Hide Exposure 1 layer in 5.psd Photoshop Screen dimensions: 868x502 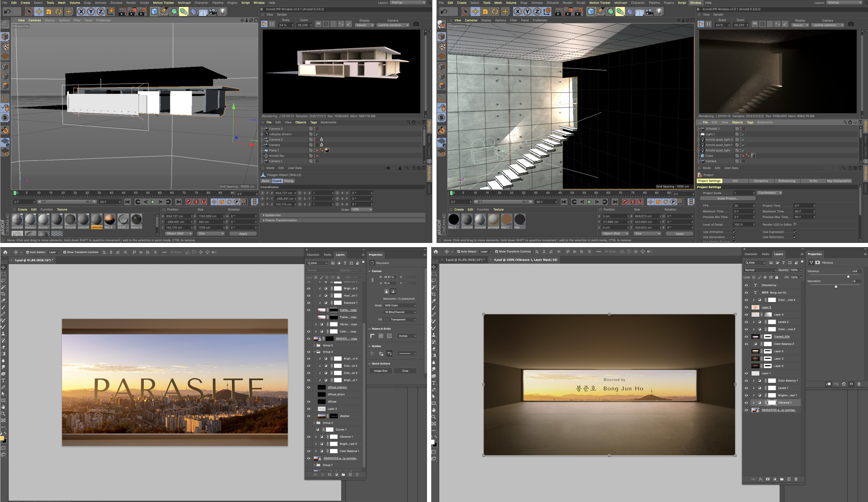[x=309, y=303]
